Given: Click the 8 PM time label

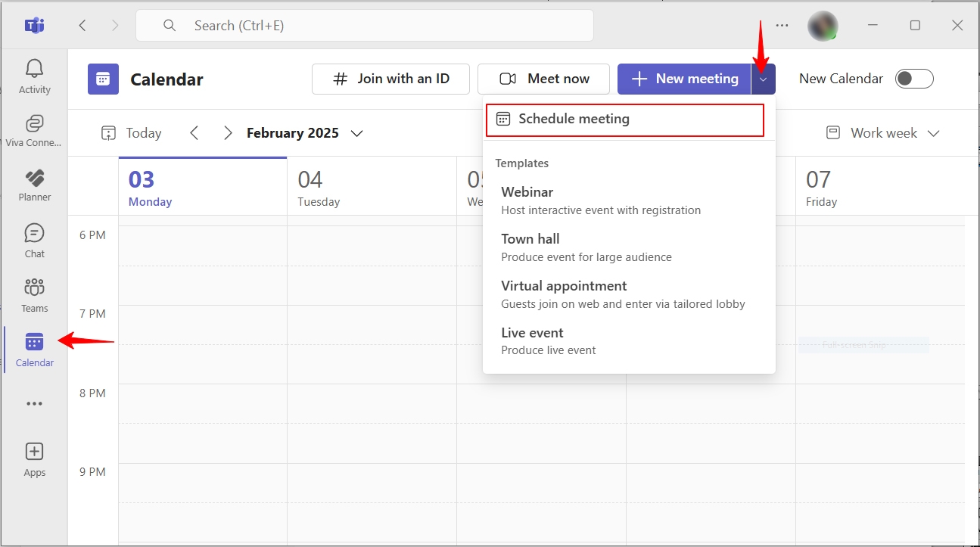Looking at the screenshot, I should pos(92,393).
